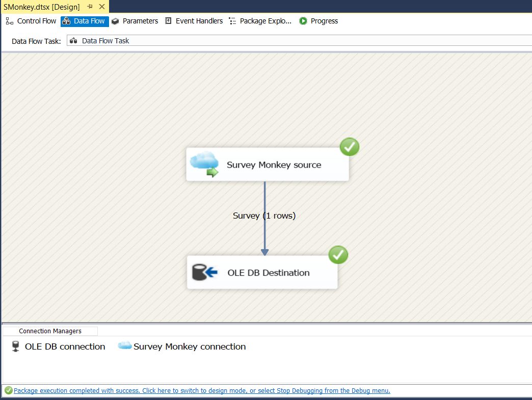The width and height of the screenshot is (532, 400).
Task: Select the Data Flow tab
Action: click(85, 21)
